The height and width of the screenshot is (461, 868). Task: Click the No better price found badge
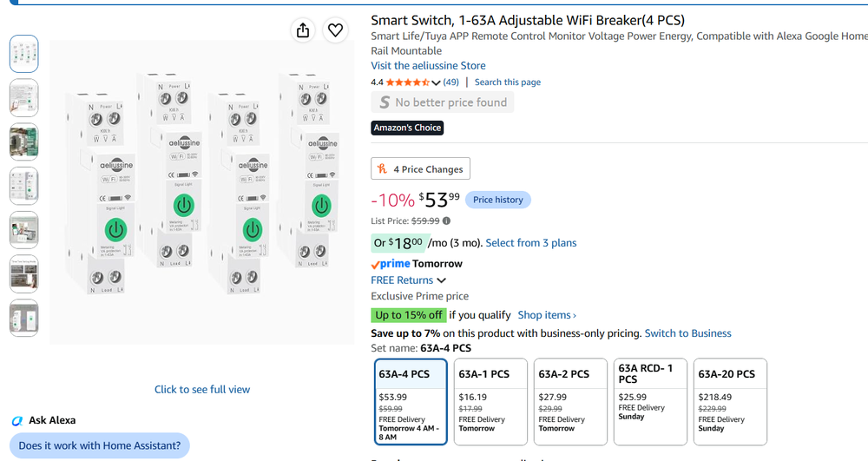point(443,102)
